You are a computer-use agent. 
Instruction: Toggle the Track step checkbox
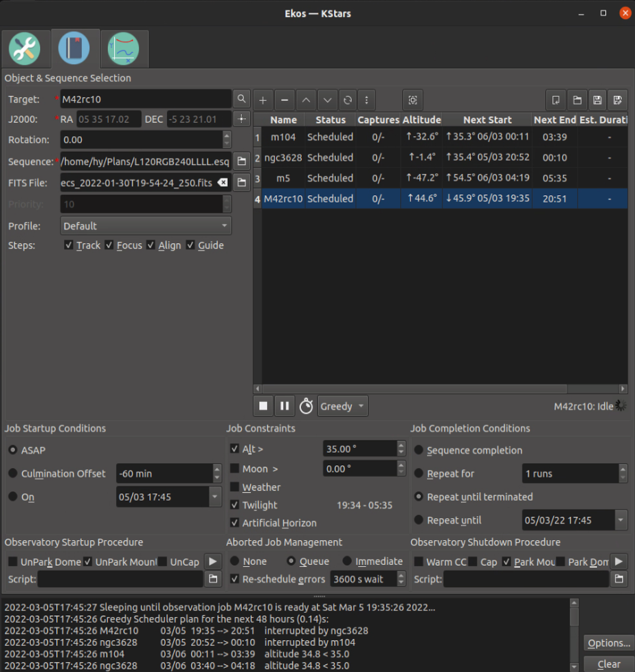coord(69,245)
